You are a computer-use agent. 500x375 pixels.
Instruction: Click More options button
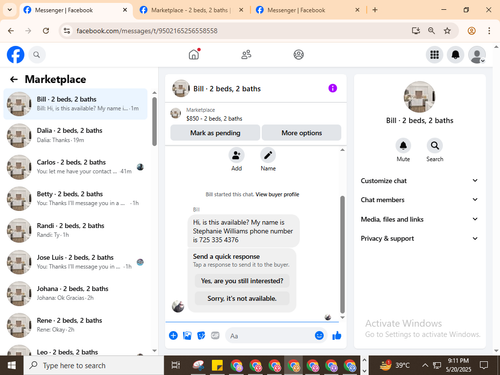pos(301,133)
